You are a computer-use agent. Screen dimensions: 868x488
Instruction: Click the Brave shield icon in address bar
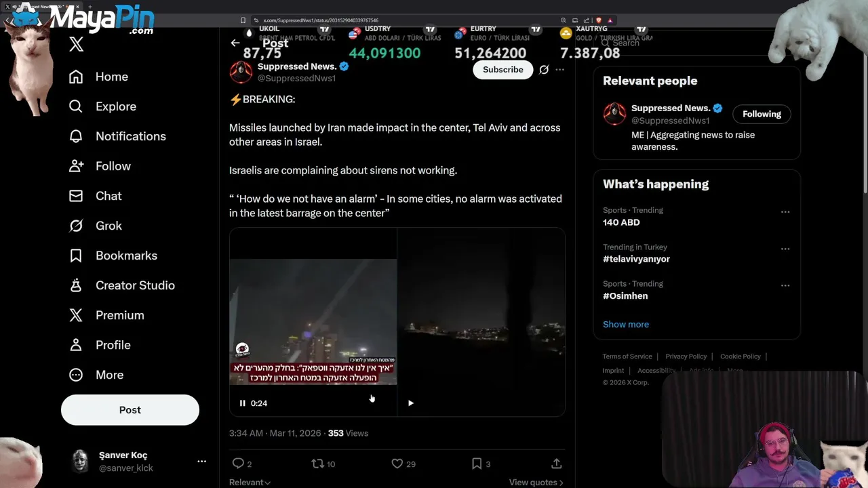point(599,20)
